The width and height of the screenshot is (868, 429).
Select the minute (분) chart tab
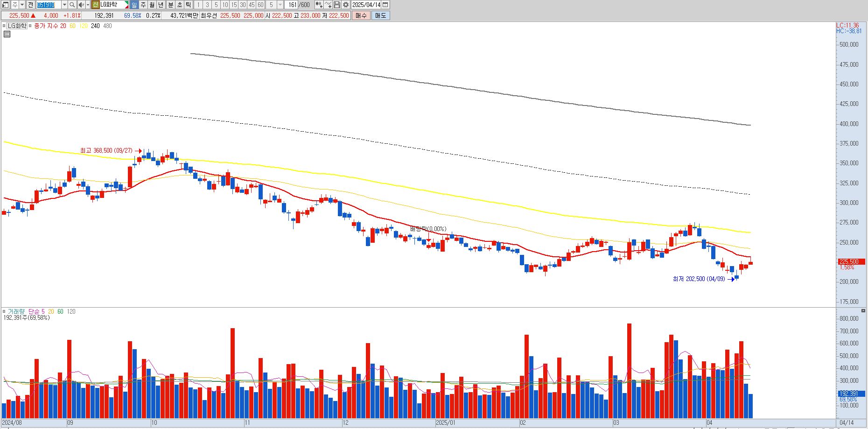point(170,5)
